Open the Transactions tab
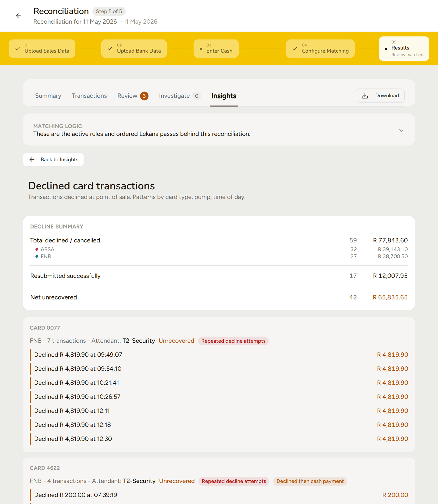The height and width of the screenshot is (504, 438). [89, 96]
